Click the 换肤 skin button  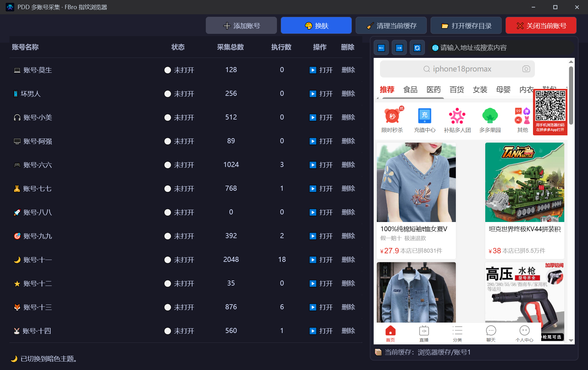(x=316, y=26)
